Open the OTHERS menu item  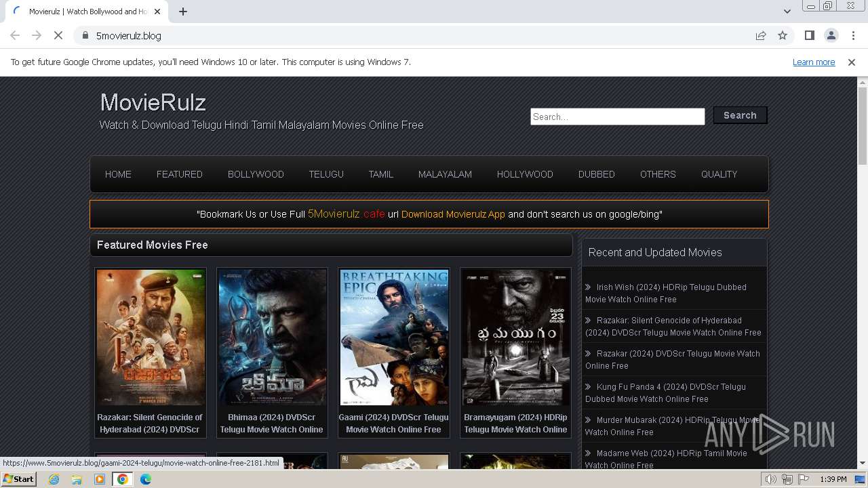click(x=658, y=174)
